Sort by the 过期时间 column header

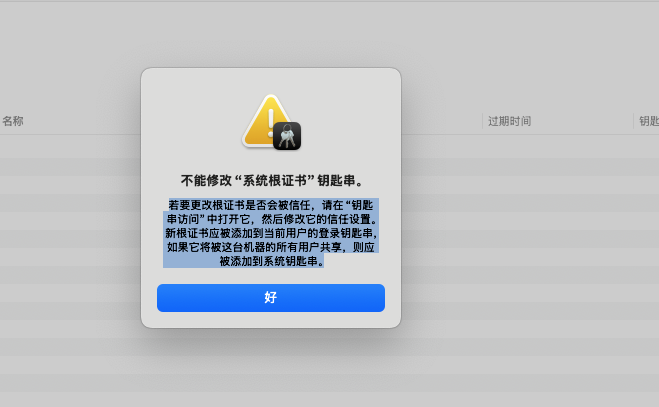pyautogui.click(x=509, y=121)
